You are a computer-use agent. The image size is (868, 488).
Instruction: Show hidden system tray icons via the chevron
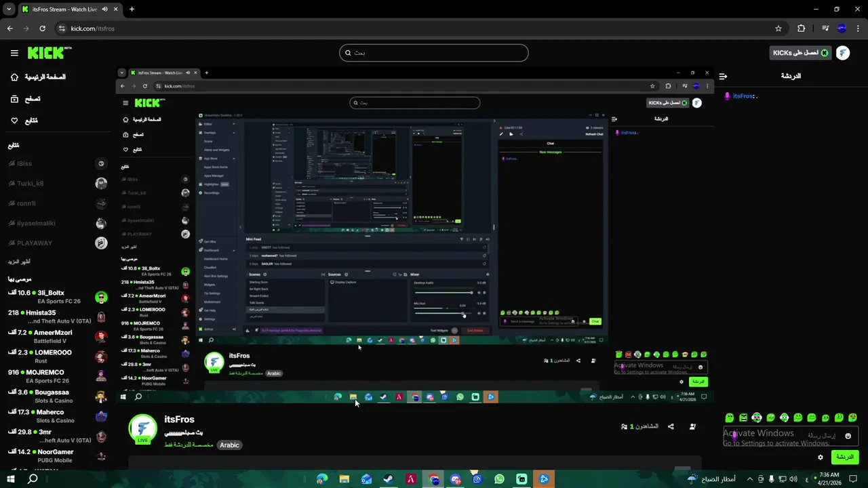click(749, 479)
